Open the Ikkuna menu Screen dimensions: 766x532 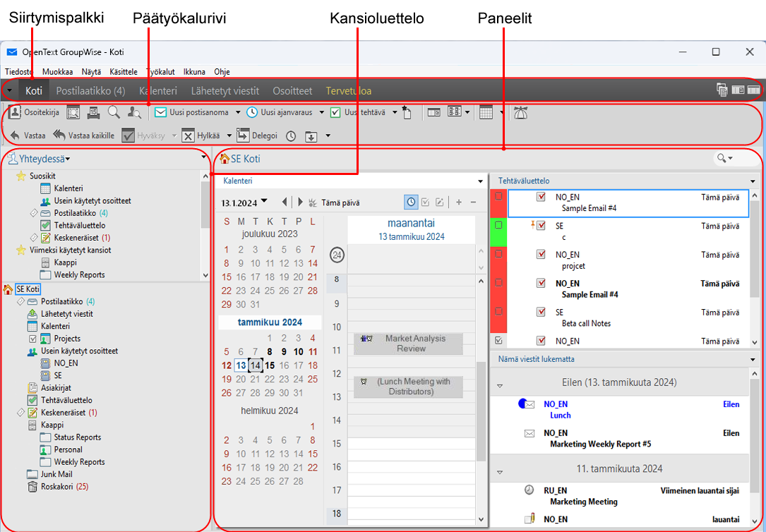(194, 72)
